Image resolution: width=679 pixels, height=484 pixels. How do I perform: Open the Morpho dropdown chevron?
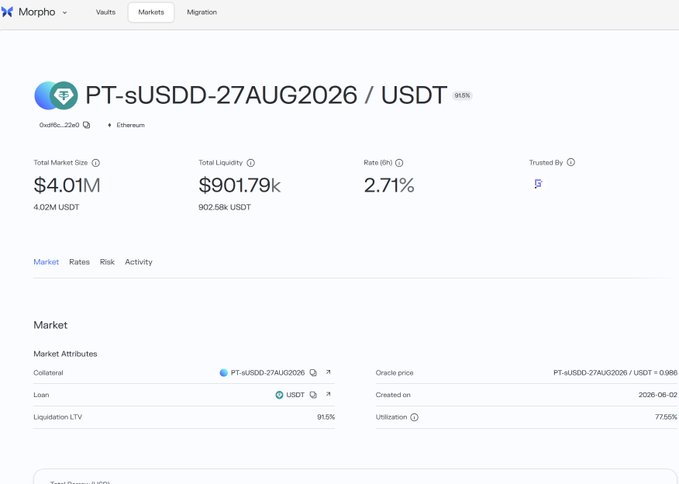65,13
